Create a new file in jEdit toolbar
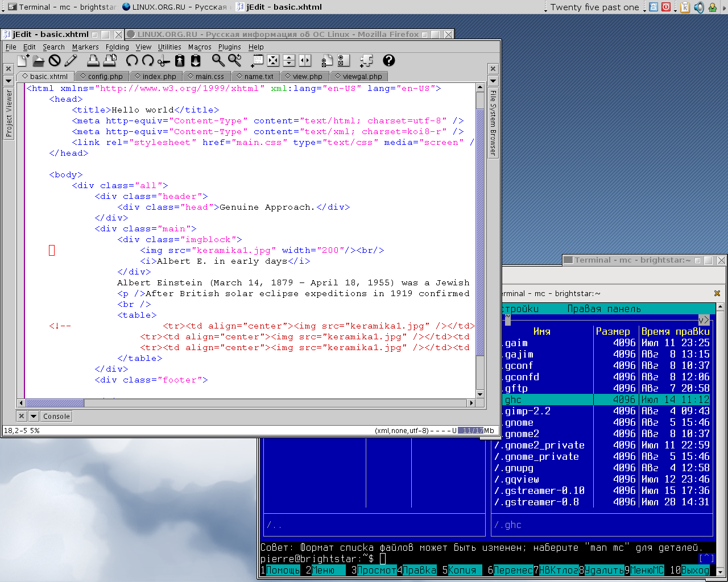The width and height of the screenshot is (728, 582). (x=23, y=60)
